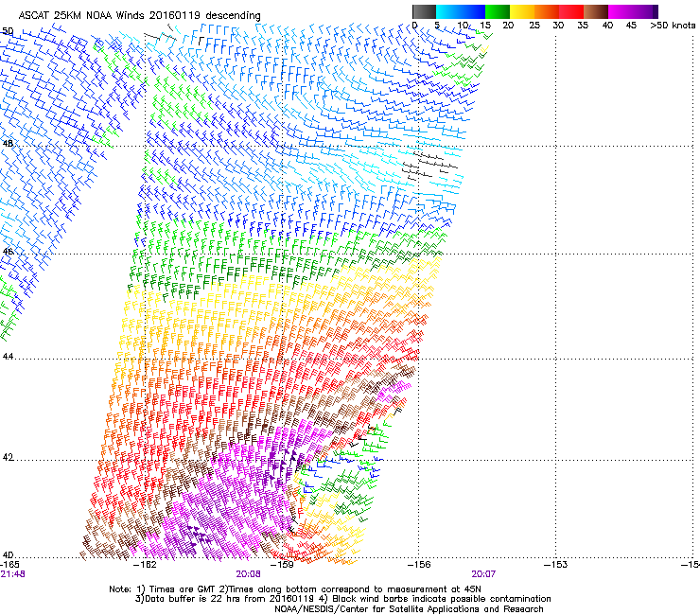Viewport: 700px width, 615px height.
Task: Click the purple time stamp '21:48'
Action: [12, 574]
